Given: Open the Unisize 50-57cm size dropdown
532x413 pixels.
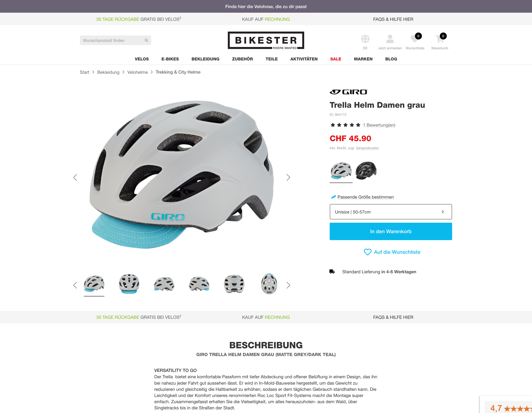Looking at the screenshot, I should pos(391,212).
